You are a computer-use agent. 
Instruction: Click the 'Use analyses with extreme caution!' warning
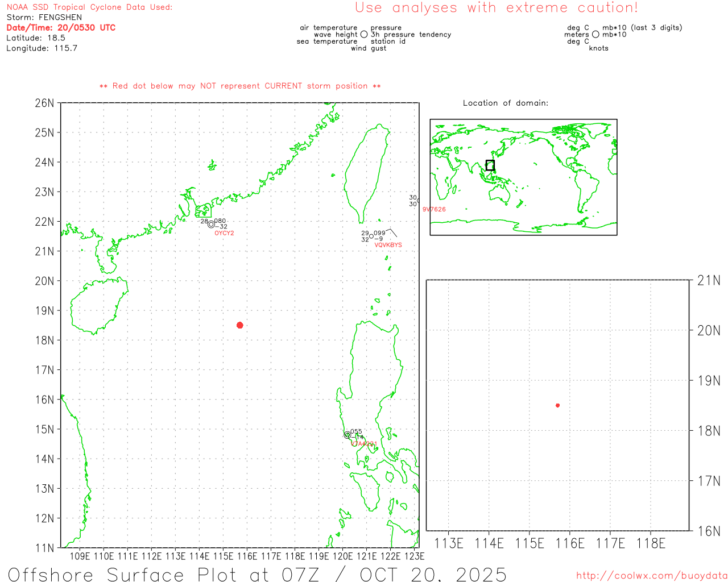tap(496, 8)
